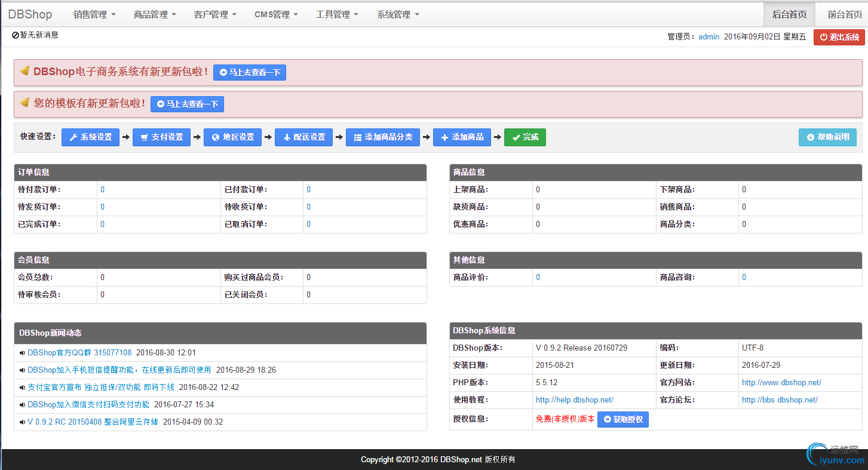Image resolution: width=868 pixels, height=470 pixels.
Task: Open the DBShop官方QQ群 315077108 news item
Action: click(x=79, y=353)
